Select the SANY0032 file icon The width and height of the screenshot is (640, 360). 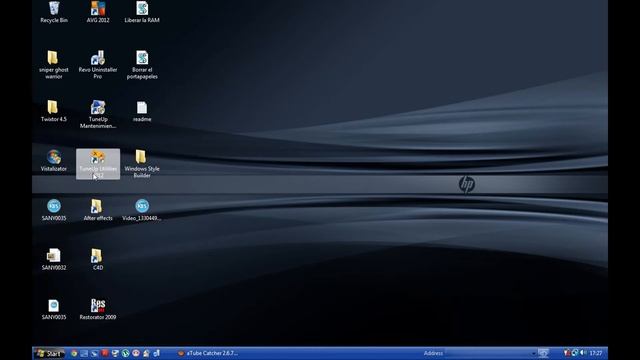coord(53,260)
